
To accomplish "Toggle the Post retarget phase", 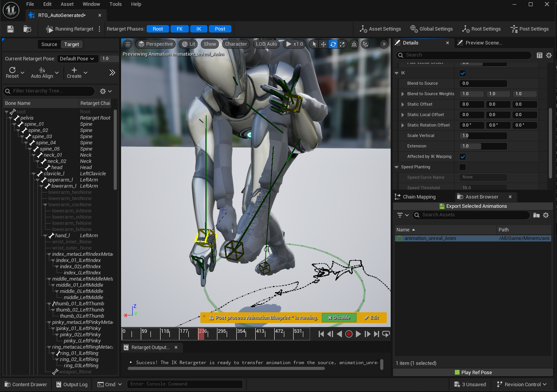I will pos(220,29).
